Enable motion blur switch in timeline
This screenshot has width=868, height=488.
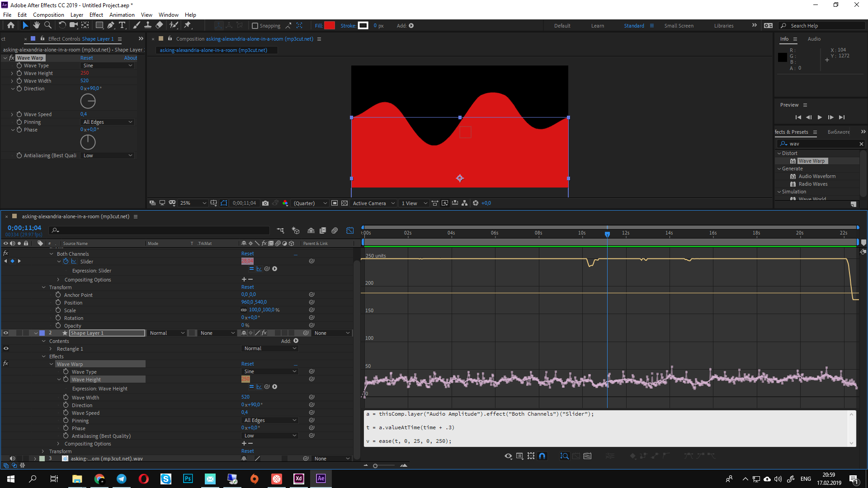[x=335, y=230]
